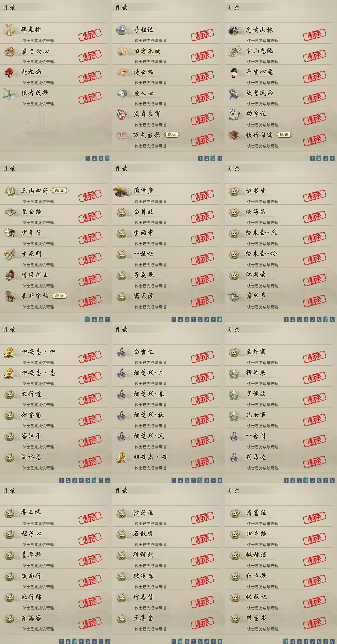337x644 pixels.
Task: Go to page 1 in the 白雪忆 panel
Action: (x=174, y=480)
